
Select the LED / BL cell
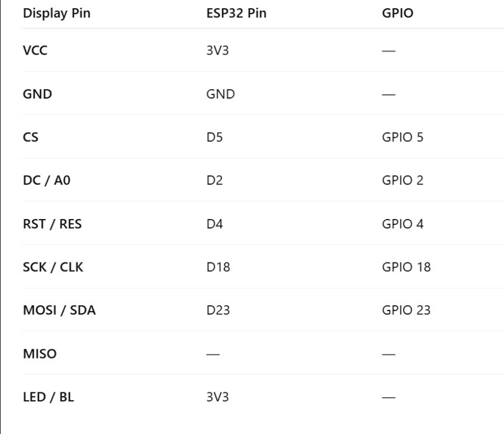click(49, 397)
